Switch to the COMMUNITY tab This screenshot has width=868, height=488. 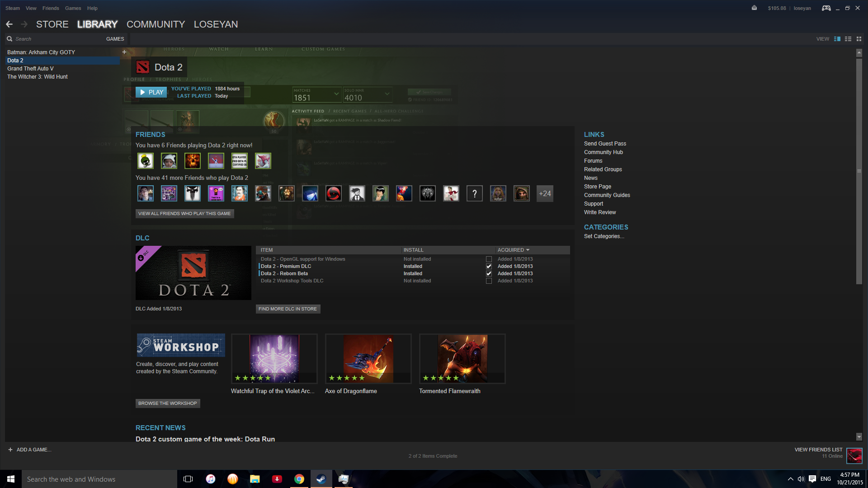[x=156, y=24]
